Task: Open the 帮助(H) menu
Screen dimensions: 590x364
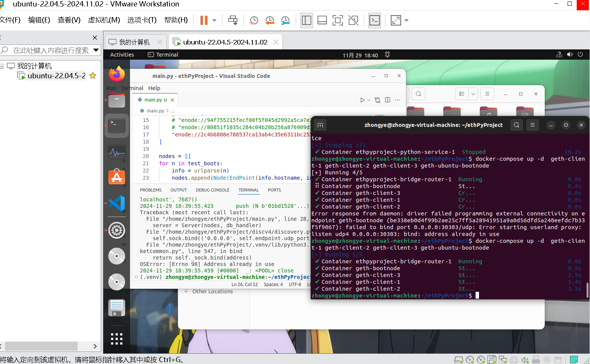Action: [x=176, y=20]
